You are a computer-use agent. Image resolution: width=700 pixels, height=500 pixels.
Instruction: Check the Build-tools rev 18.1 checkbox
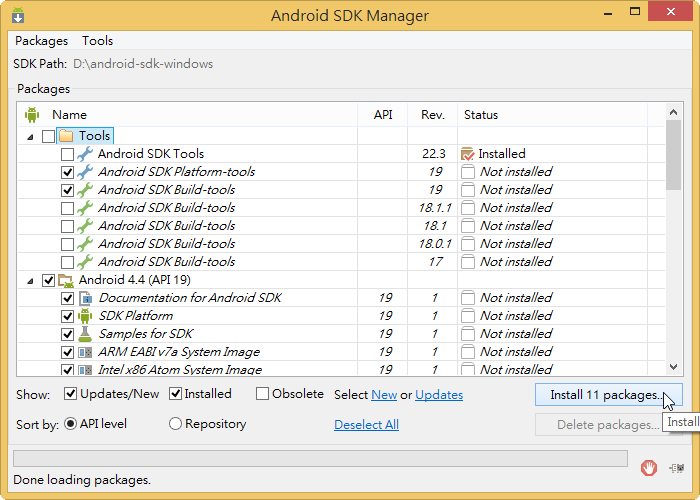point(67,226)
